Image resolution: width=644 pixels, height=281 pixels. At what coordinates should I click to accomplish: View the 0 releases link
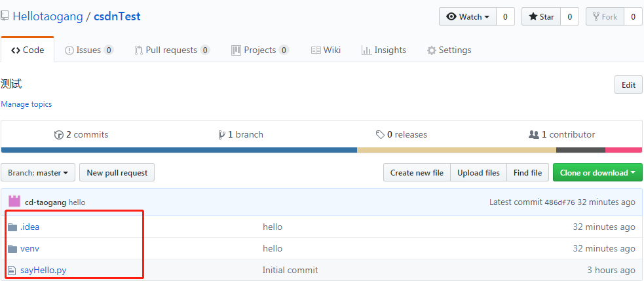point(401,135)
